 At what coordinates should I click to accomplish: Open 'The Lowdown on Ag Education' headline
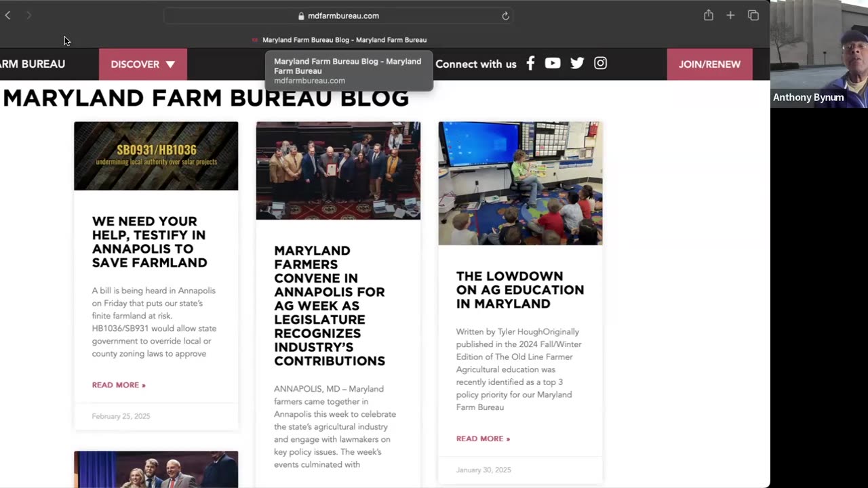[519, 290]
